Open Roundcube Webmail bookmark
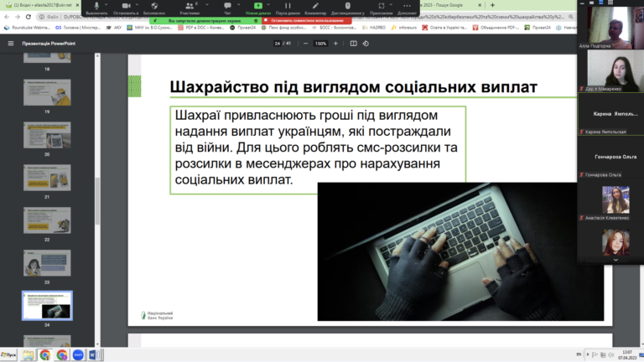 (27, 28)
